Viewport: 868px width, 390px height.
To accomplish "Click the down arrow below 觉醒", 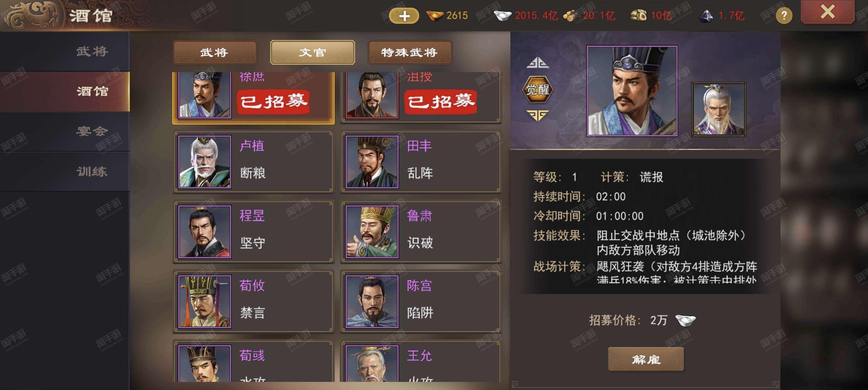I will (537, 115).
